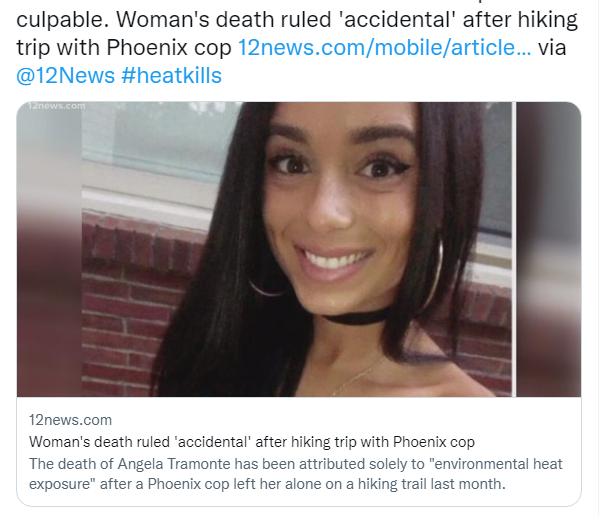Open the #heatkills hashtag
599x516 pixels.
pos(172,75)
